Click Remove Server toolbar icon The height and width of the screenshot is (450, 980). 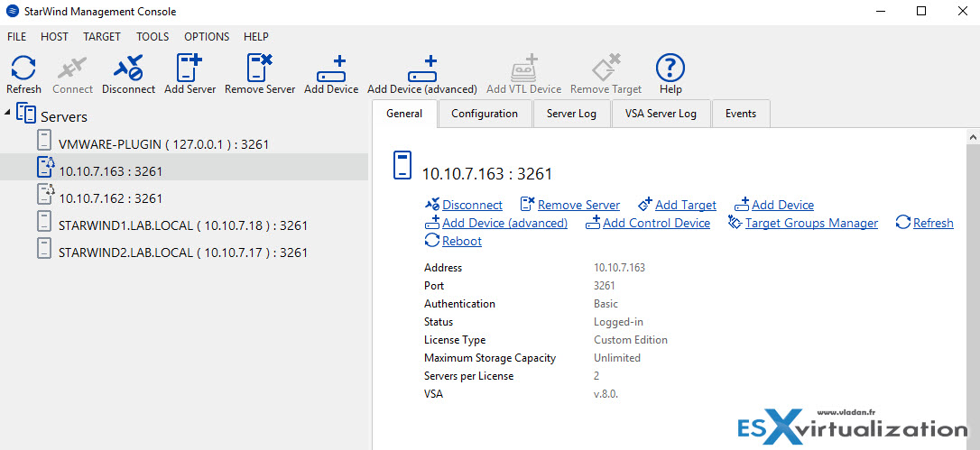(x=260, y=68)
